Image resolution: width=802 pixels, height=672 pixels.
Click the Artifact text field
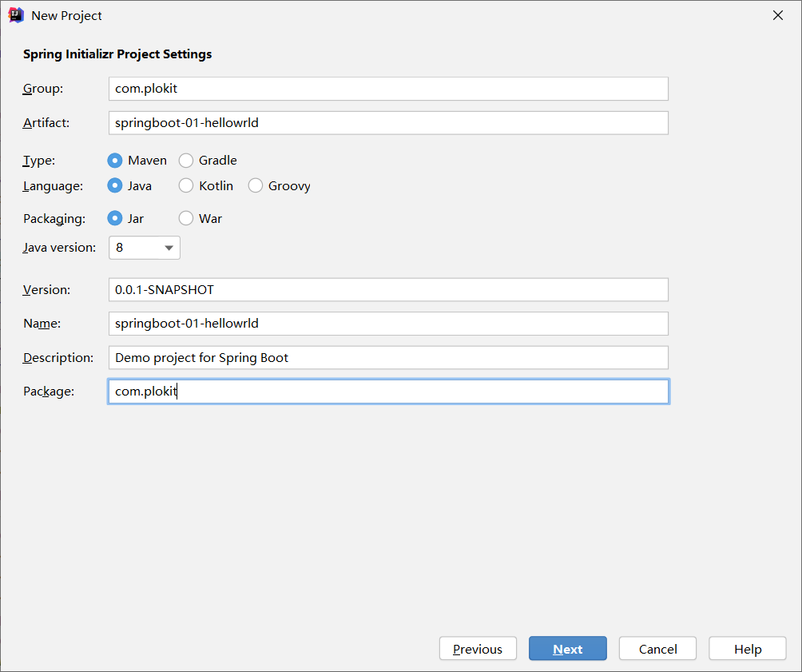388,123
